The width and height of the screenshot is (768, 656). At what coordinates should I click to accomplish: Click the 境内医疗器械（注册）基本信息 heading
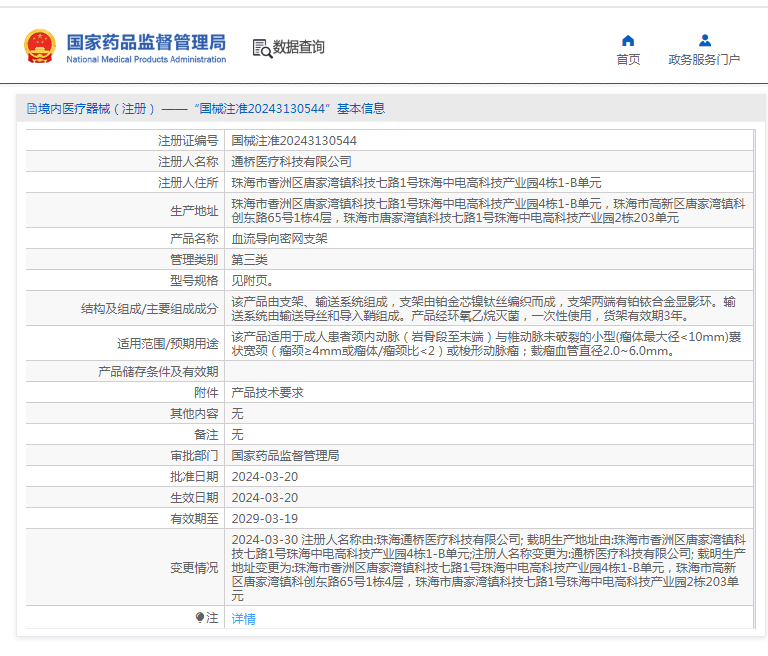[x=212, y=109]
